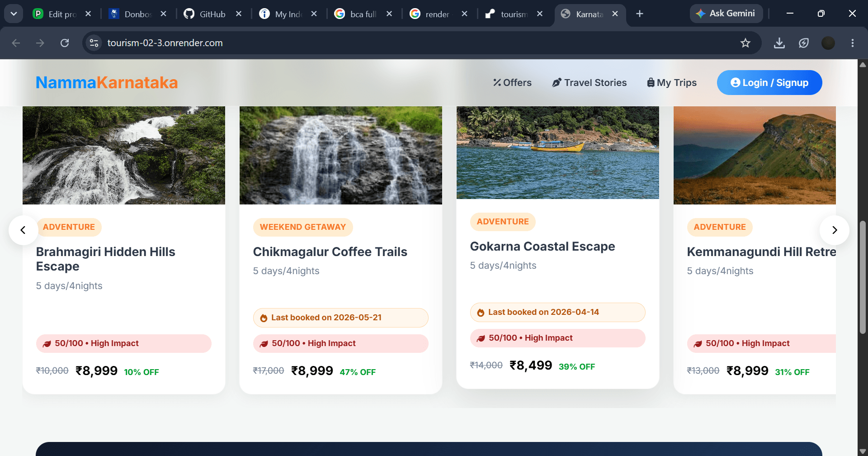Click the 39% OFF discount label
The width and height of the screenshot is (868, 456).
[577, 367]
